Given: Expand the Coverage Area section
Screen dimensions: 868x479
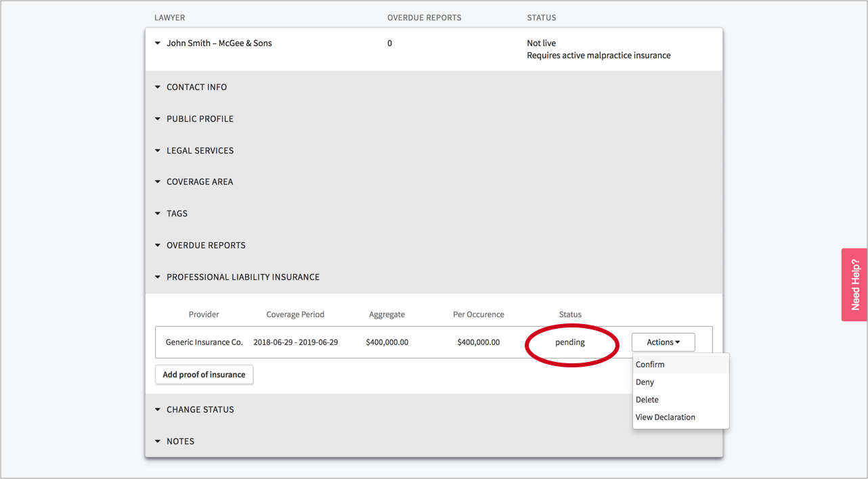Looking at the screenshot, I should [199, 182].
